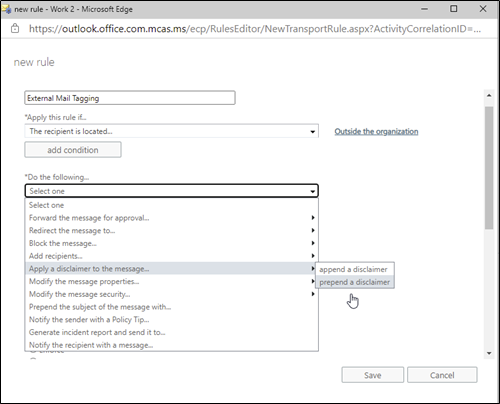Select 'Notify the sender with a Policy Tip...'

172,319
